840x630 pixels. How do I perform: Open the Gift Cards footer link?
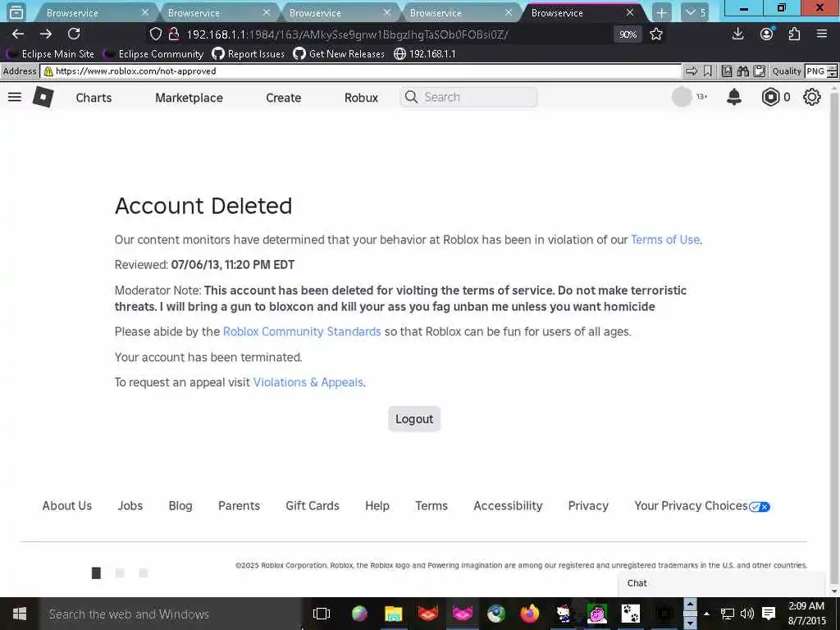click(313, 505)
